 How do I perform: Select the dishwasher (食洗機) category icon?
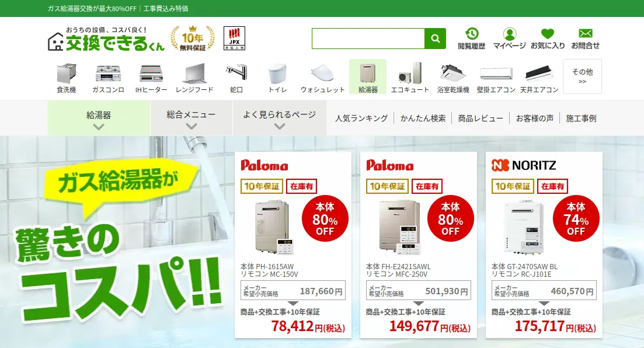[x=66, y=77]
